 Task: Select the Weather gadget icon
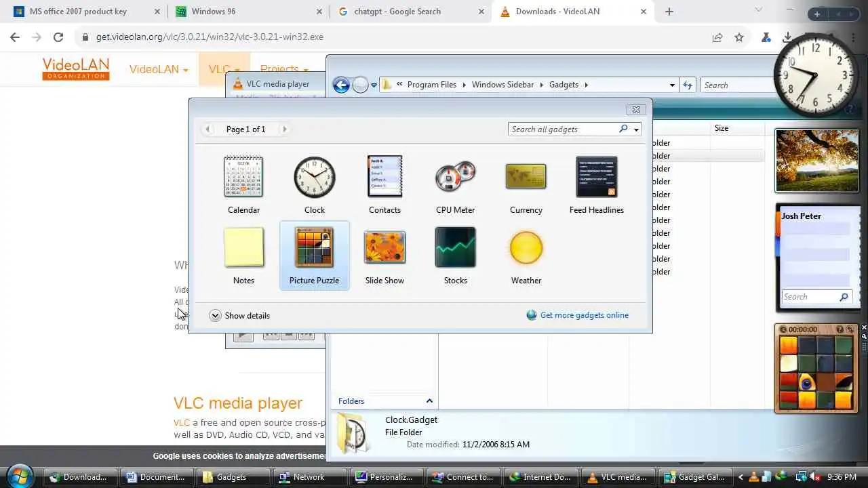(x=526, y=247)
